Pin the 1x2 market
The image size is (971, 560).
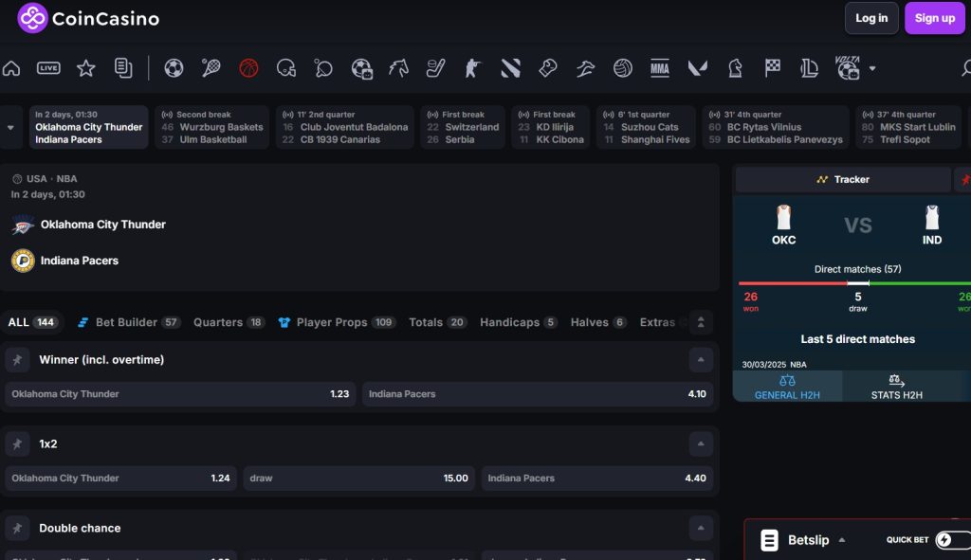pos(17,443)
